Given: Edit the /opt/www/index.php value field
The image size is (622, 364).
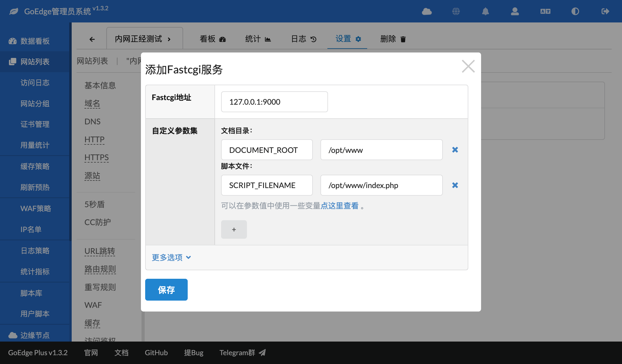Looking at the screenshot, I should (381, 185).
